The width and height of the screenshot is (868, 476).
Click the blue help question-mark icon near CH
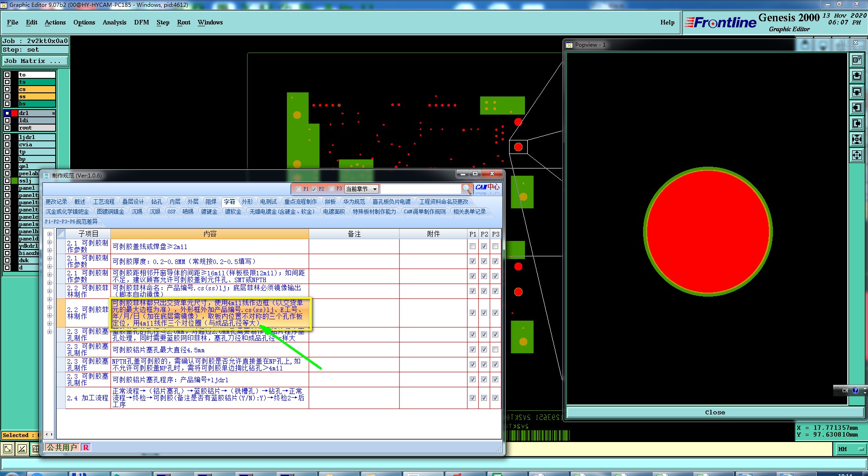(x=855, y=390)
